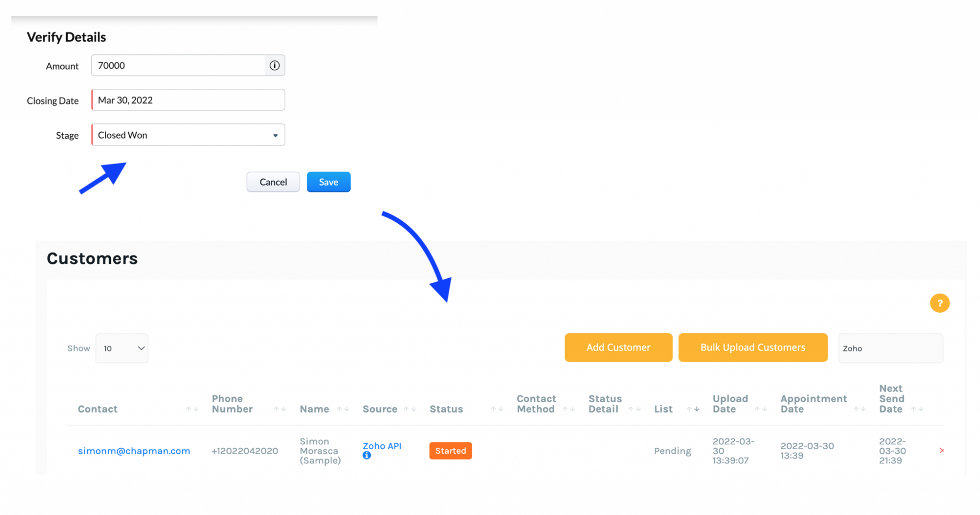The image size is (980, 515).
Task: Click the Zoho search box
Action: [x=891, y=348]
